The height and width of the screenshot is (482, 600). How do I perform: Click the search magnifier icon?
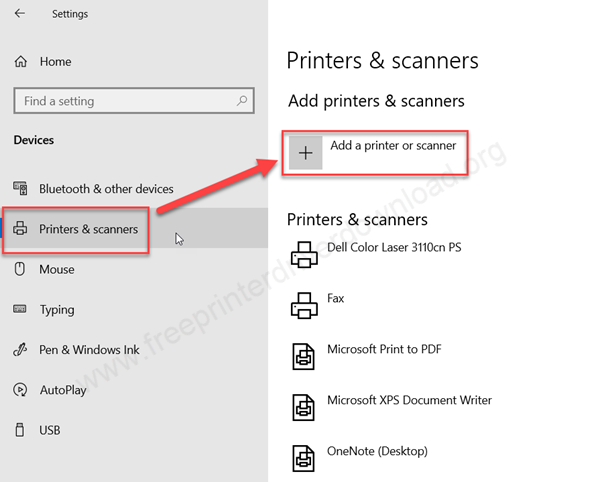click(x=242, y=101)
